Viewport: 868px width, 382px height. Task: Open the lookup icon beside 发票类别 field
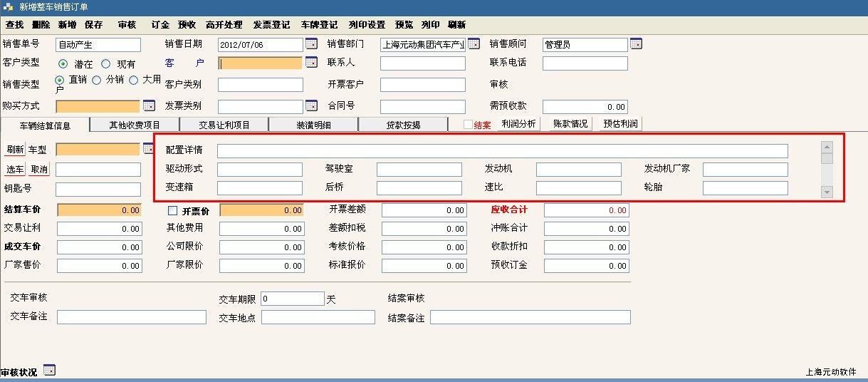point(311,106)
